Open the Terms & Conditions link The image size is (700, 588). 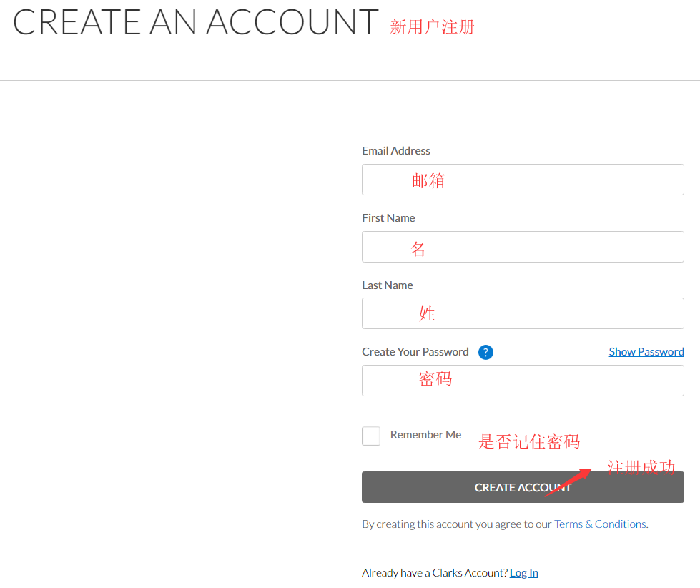pos(600,524)
